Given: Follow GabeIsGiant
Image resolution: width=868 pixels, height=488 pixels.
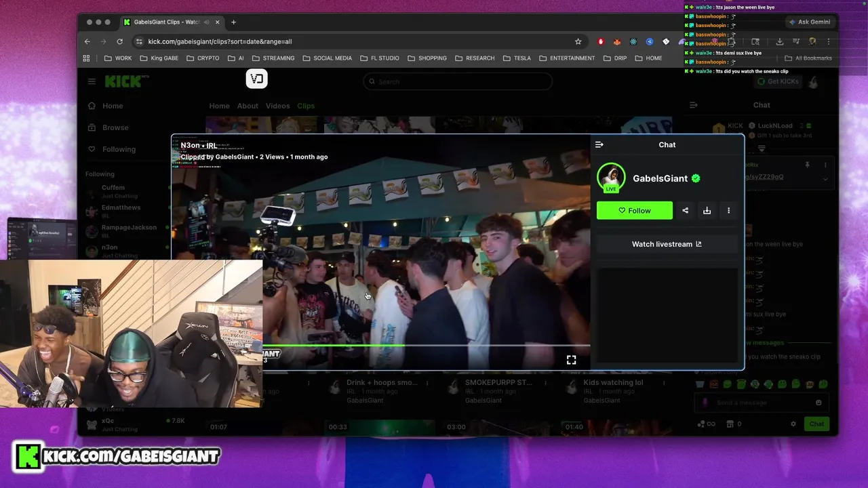Looking at the screenshot, I should [635, 211].
